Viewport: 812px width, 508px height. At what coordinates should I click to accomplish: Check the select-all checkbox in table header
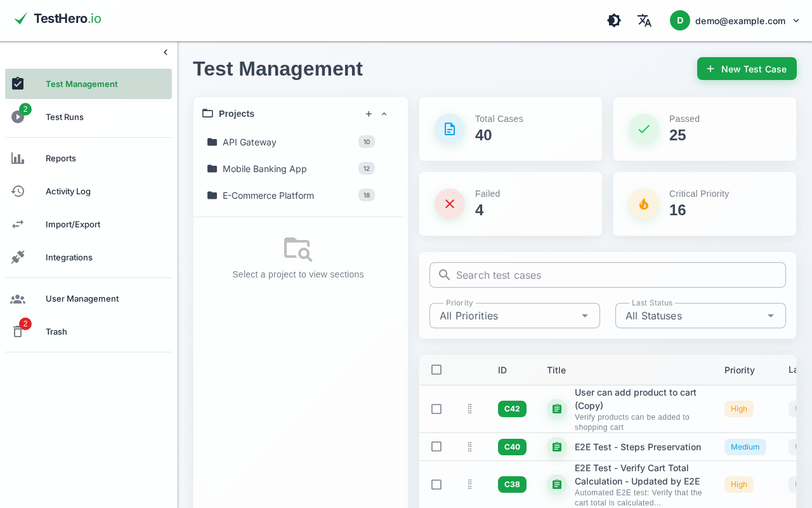coord(436,370)
